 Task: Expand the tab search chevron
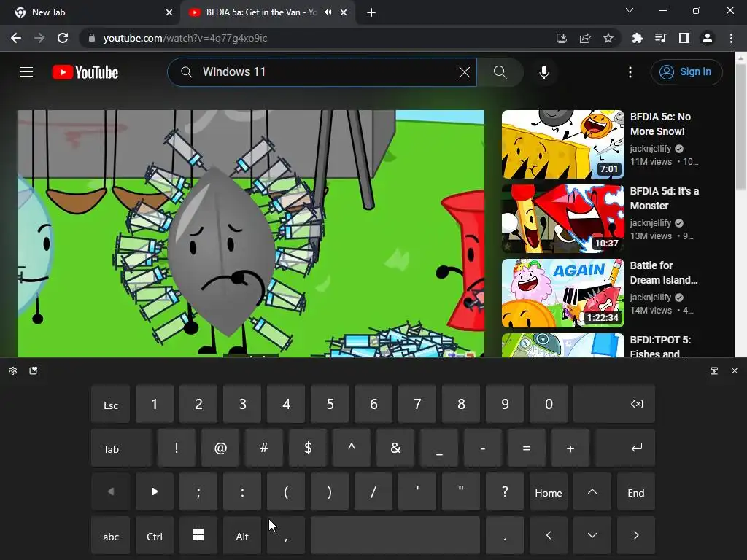point(630,10)
